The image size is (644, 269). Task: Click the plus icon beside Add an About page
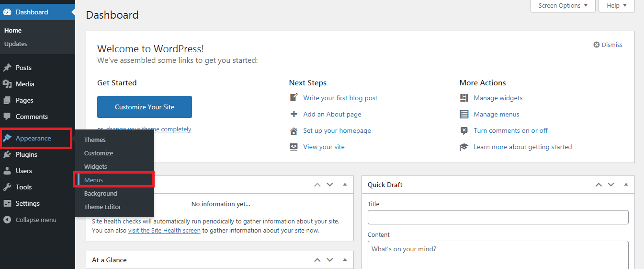click(294, 114)
